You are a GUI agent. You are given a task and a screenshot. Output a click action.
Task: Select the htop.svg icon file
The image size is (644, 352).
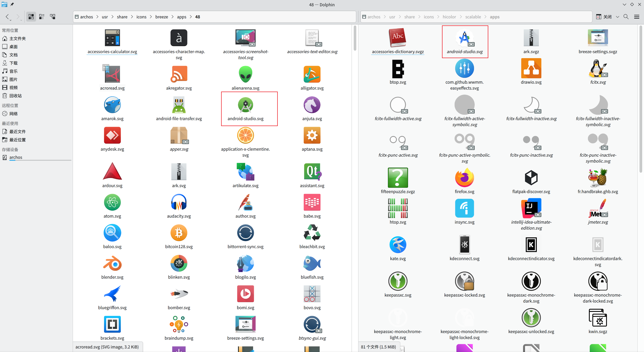(x=398, y=209)
